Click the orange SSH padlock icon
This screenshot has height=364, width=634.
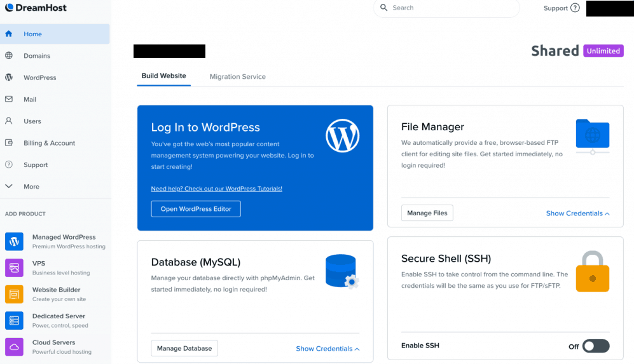(x=593, y=271)
